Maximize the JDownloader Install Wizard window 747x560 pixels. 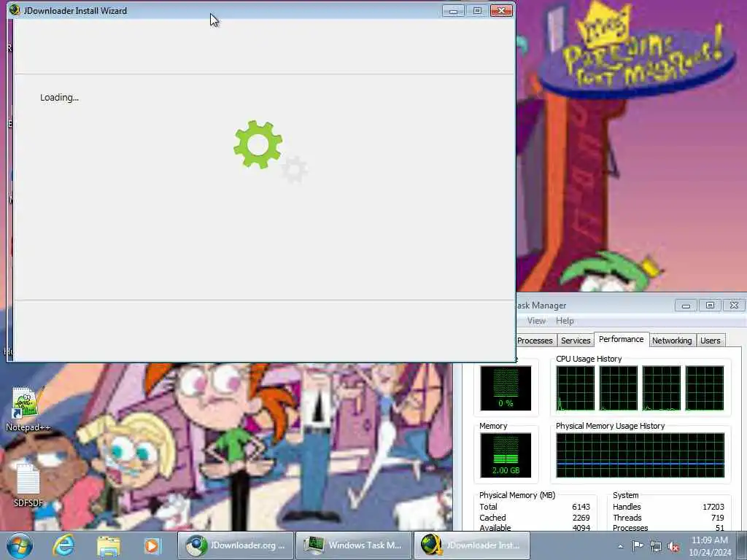(477, 10)
